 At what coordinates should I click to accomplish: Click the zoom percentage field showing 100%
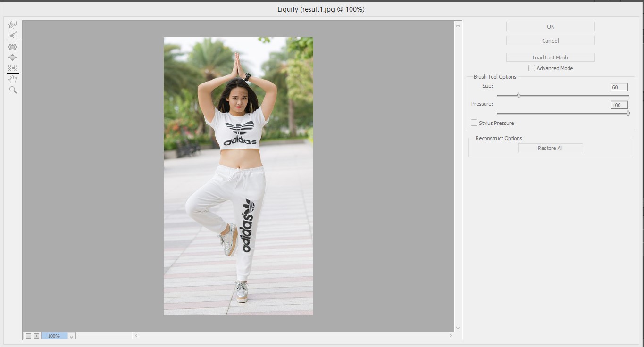(x=54, y=336)
